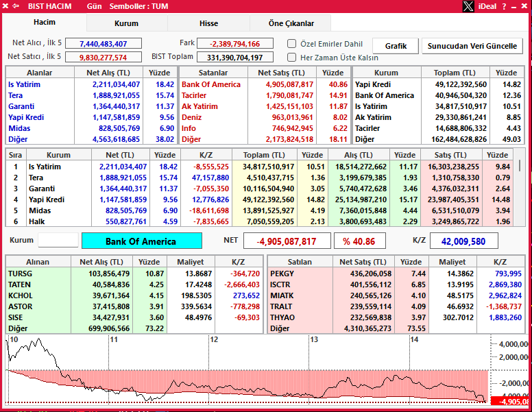Switch to Öne Çıkanlar tab

point(291,23)
